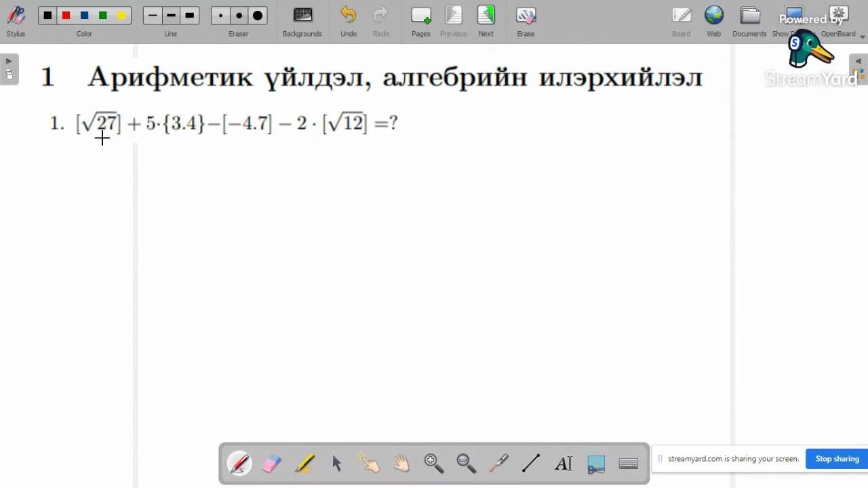This screenshot has width=868, height=488.
Task: Choose the interact pointing-finger tool
Action: click(x=370, y=464)
